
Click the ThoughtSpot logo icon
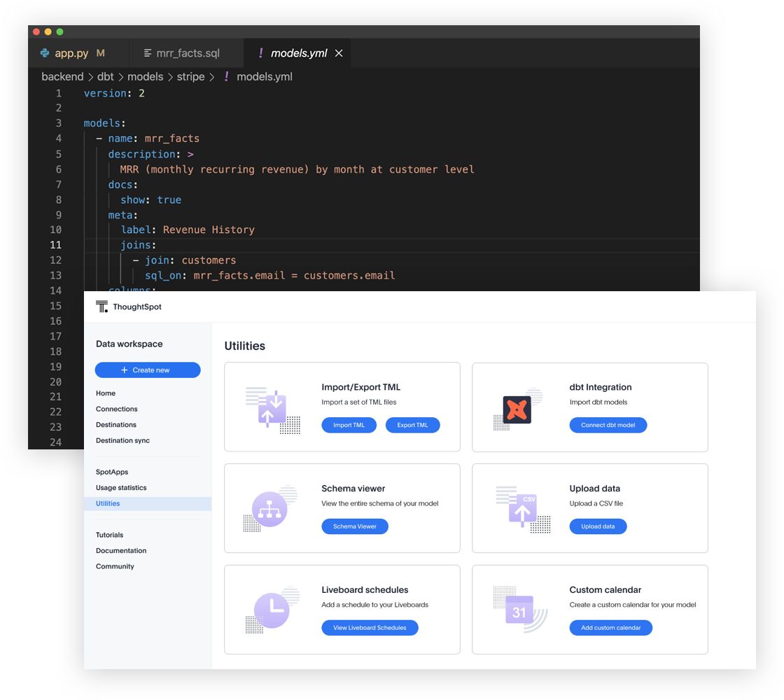point(102,307)
